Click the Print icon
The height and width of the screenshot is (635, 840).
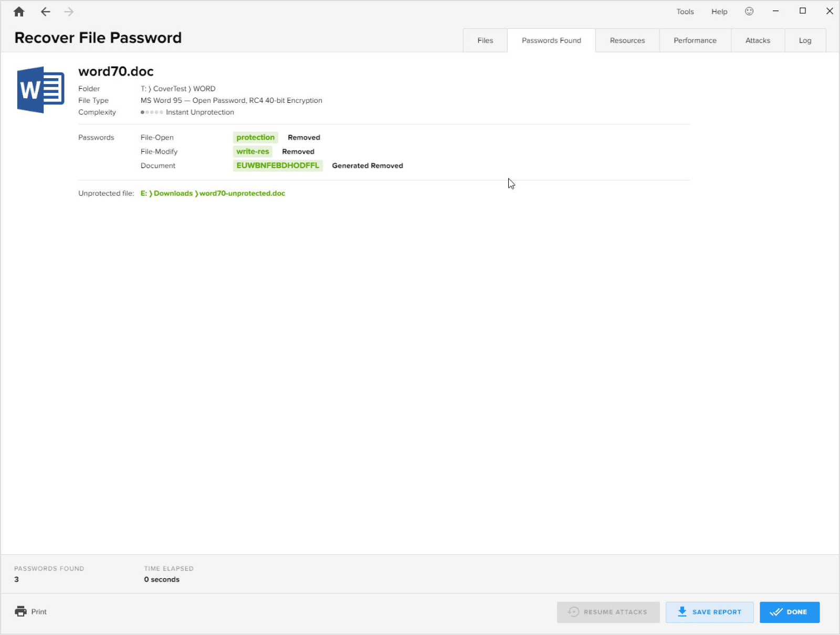tap(21, 611)
